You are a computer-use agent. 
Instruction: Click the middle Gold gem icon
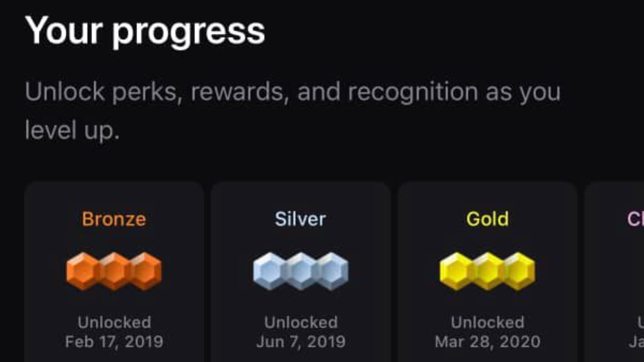(x=487, y=271)
